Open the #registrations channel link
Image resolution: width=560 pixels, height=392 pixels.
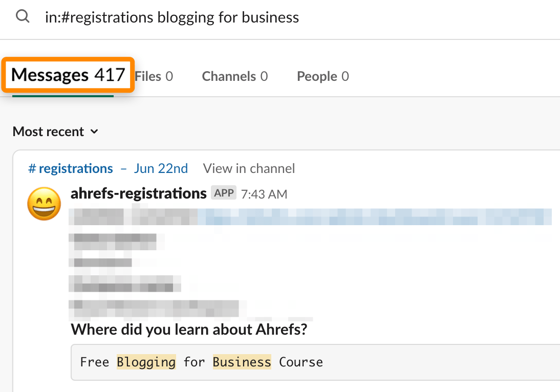(x=70, y=168)
